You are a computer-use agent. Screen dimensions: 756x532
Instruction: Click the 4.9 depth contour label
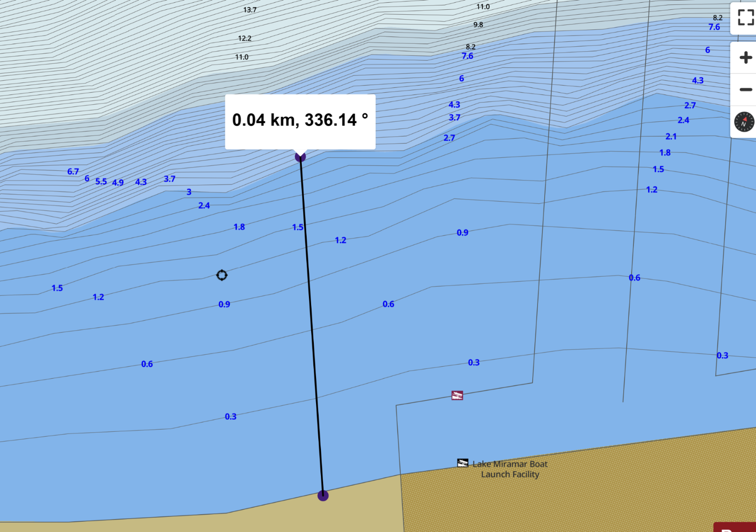tap(118, 183)
